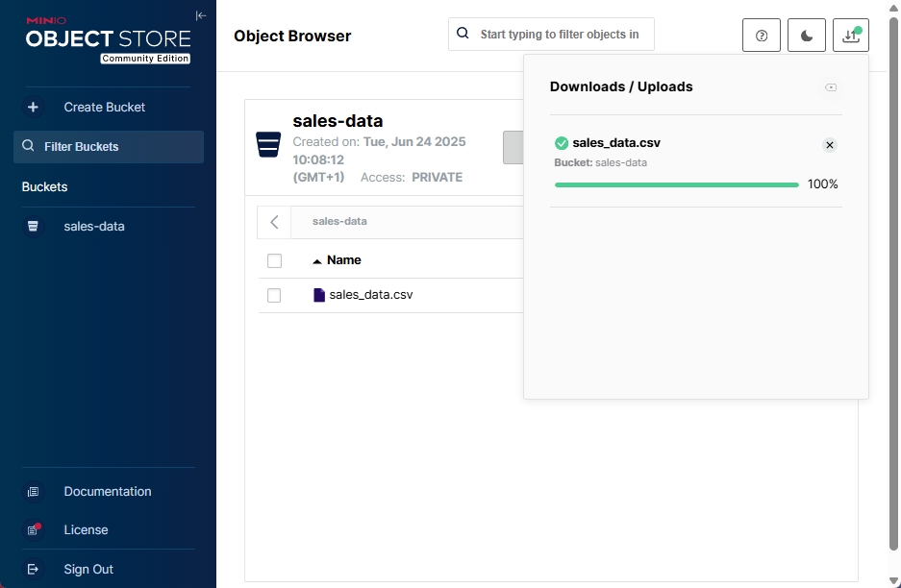901x588 pixels.
Task: Collapse the sidebar with the arrow icon
Action: 201,15
